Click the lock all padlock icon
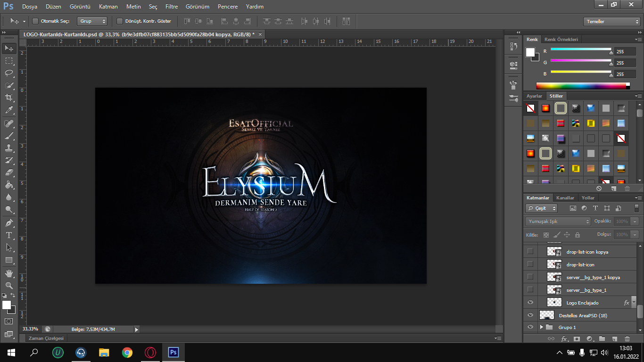 coord(578,234)
